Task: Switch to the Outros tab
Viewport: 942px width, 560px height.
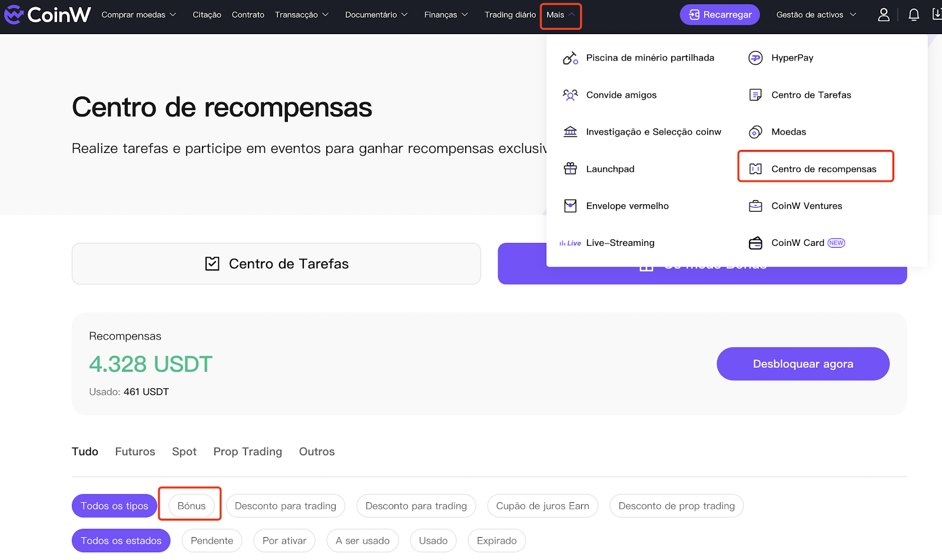Action: pyautogui.click(x=317, y=451)
